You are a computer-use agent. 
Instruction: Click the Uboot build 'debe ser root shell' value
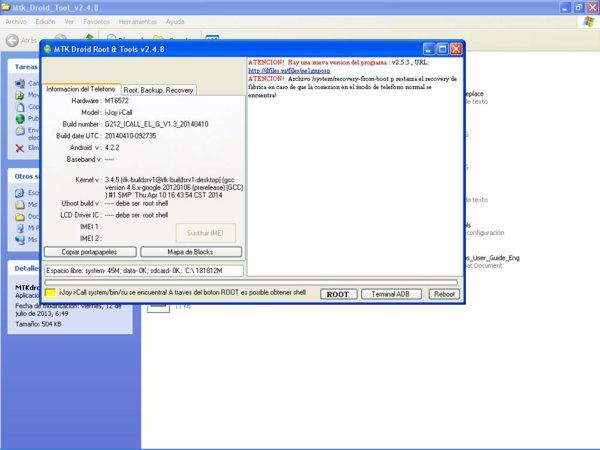[136, 204]
